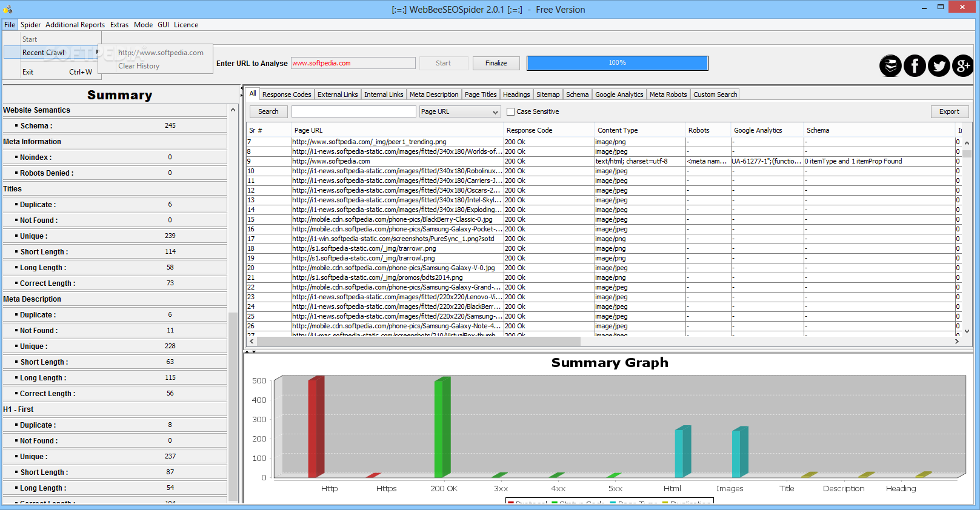Click the Noindex summary row
The image size is (980, 510).
tap(115, 157)
